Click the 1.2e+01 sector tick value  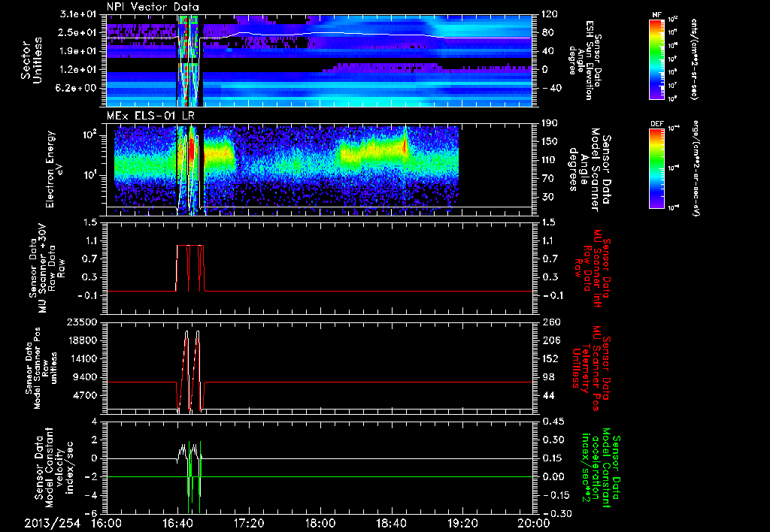pos(80,69)
